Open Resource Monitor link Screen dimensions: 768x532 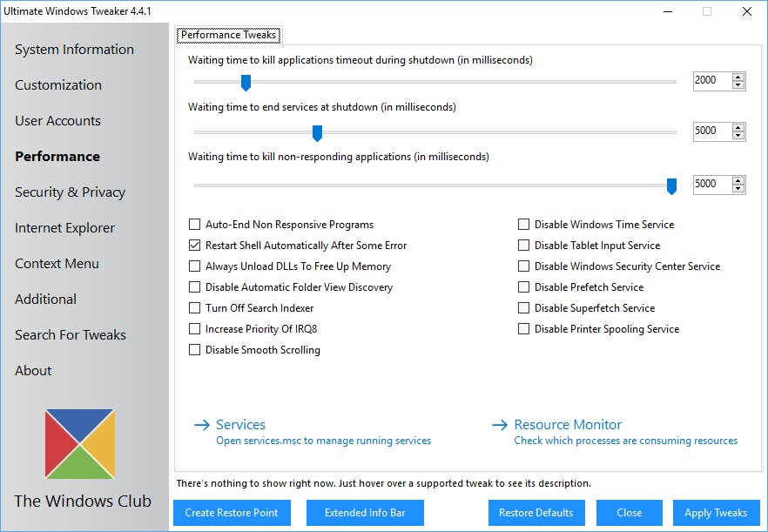click(x=568, y=425)
